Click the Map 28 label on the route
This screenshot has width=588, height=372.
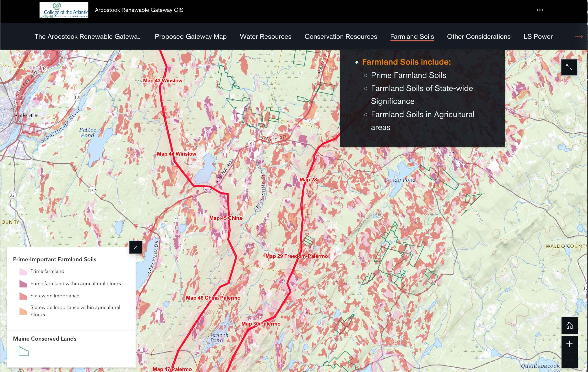[308, 180]
